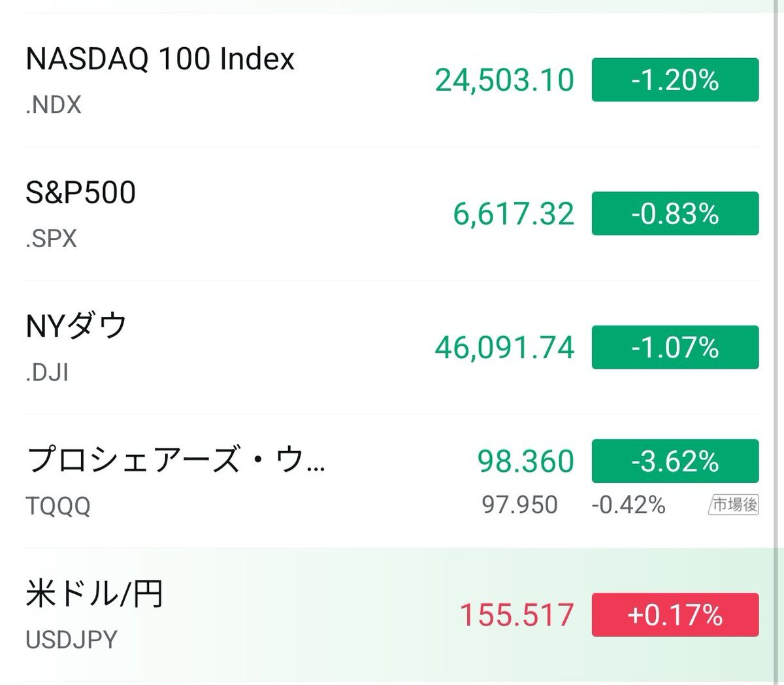Select the after-hours price 97.950
784x685 pixels.
coord(519,505)
